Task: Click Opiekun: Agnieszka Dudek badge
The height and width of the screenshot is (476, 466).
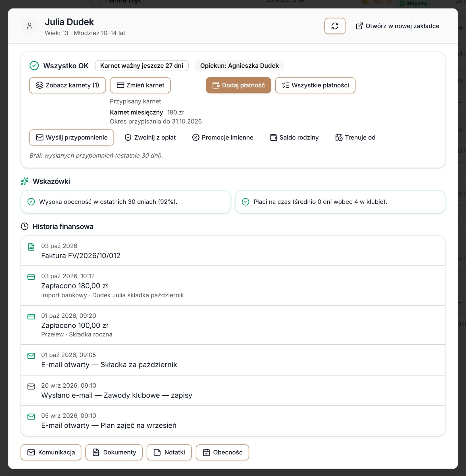Action: [239, 66]
